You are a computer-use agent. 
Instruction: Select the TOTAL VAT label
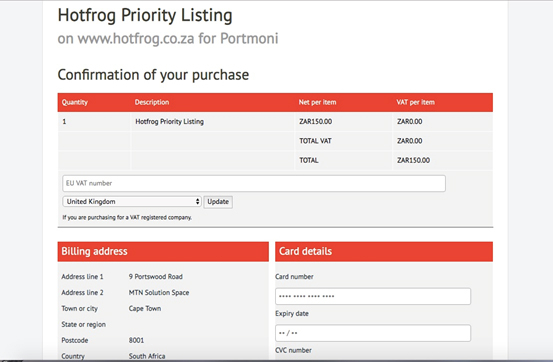(315, 141)
